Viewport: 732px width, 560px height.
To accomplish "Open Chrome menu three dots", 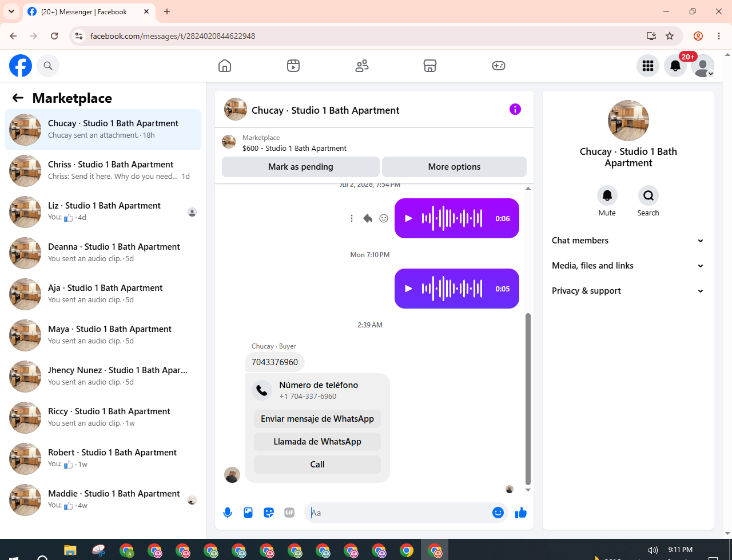I will point(719,36).
